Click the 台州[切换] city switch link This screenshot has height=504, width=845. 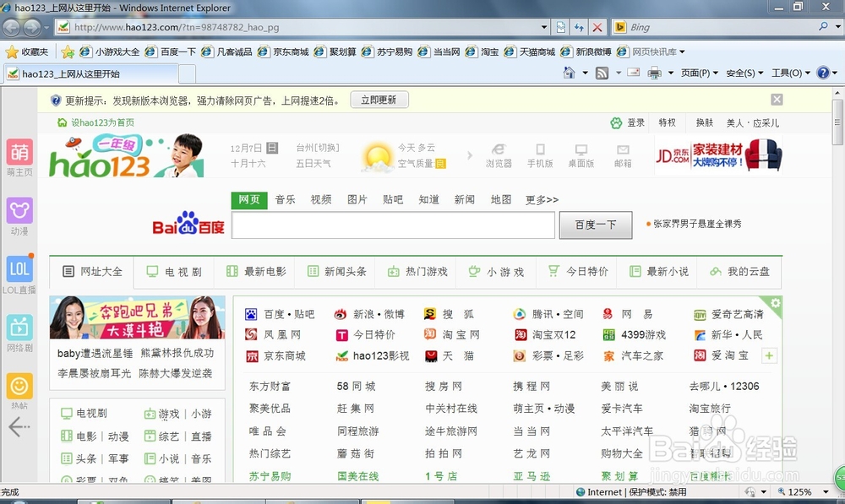[x=318, y=148]
